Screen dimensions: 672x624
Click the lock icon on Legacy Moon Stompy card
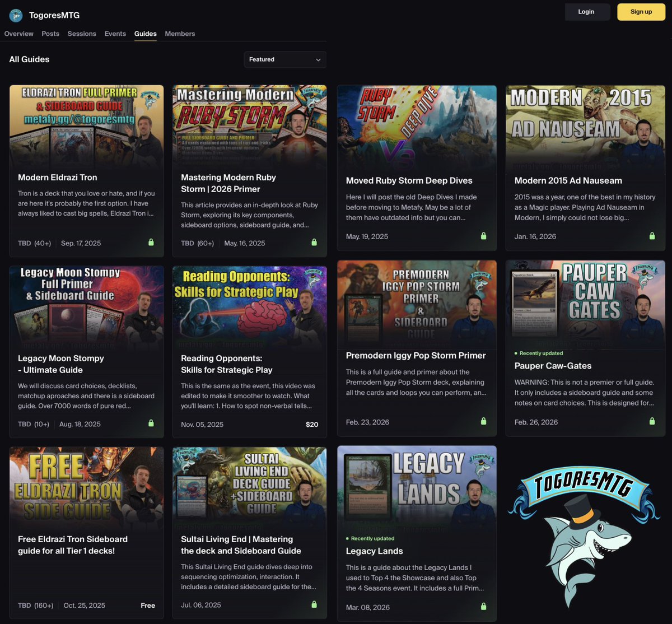[x=151, y=423]
